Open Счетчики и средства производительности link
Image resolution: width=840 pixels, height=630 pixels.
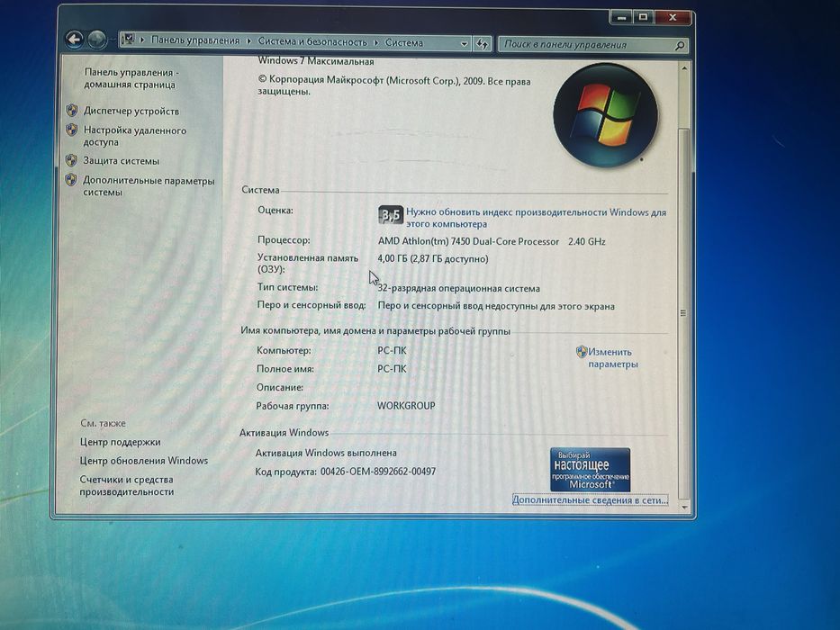[x=126, y=485]
